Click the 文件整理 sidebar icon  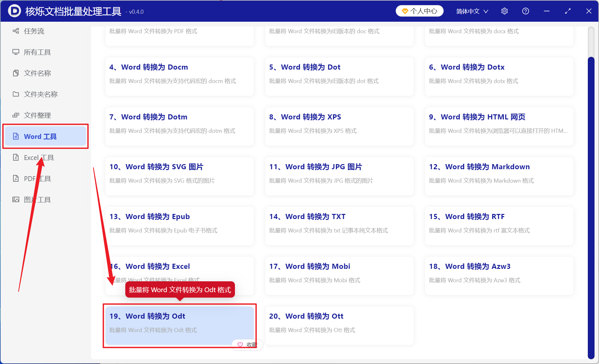pyautogui.click(x=16, y=115)
